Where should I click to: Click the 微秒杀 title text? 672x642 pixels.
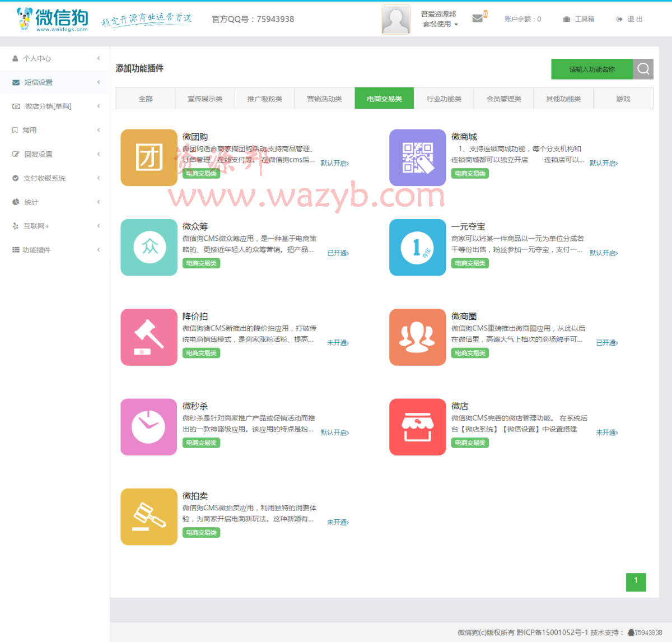(x=195, y=406)
